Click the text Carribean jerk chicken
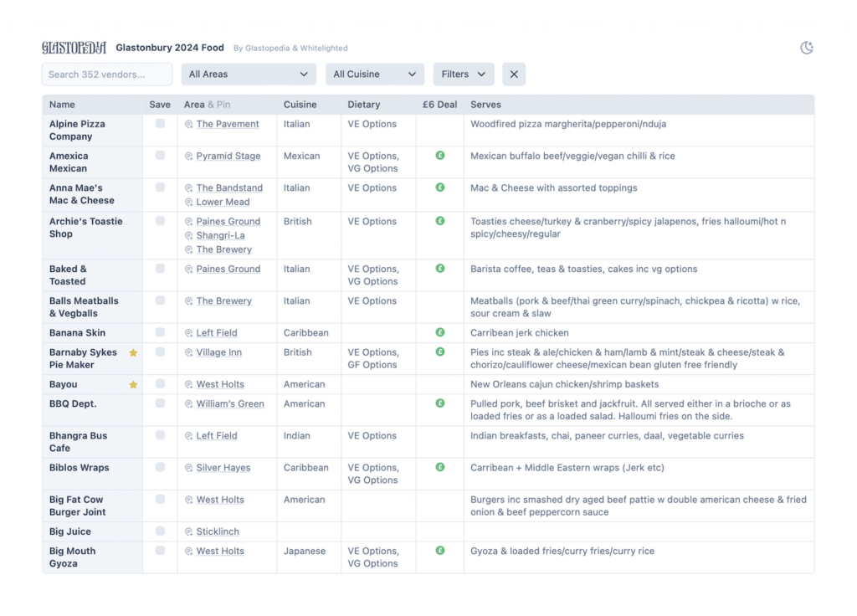The image size is (857, 616). click(x=520, y=333)
